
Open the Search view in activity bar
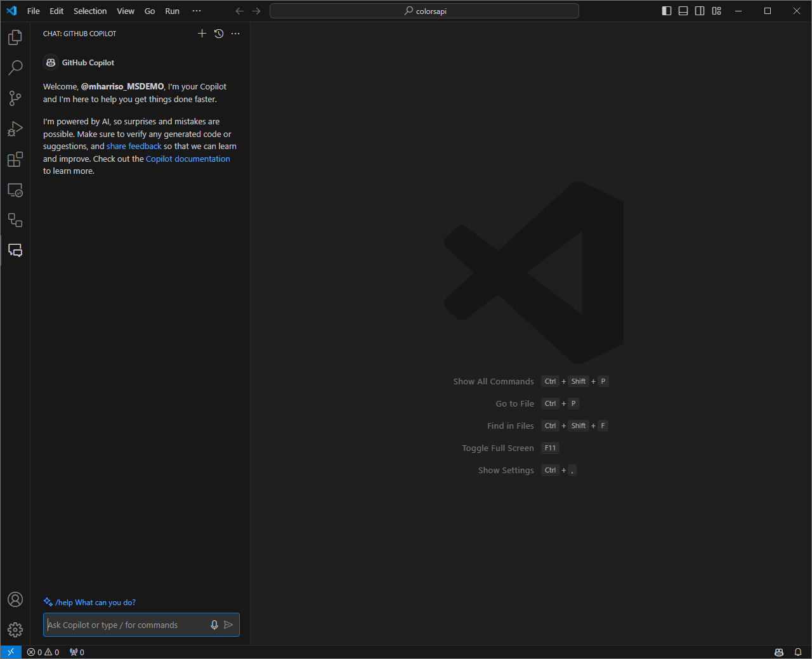[15, 67]
